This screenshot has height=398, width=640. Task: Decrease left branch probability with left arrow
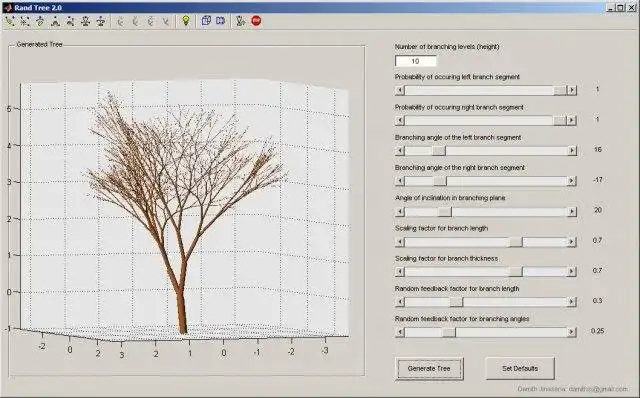point(400,90)
